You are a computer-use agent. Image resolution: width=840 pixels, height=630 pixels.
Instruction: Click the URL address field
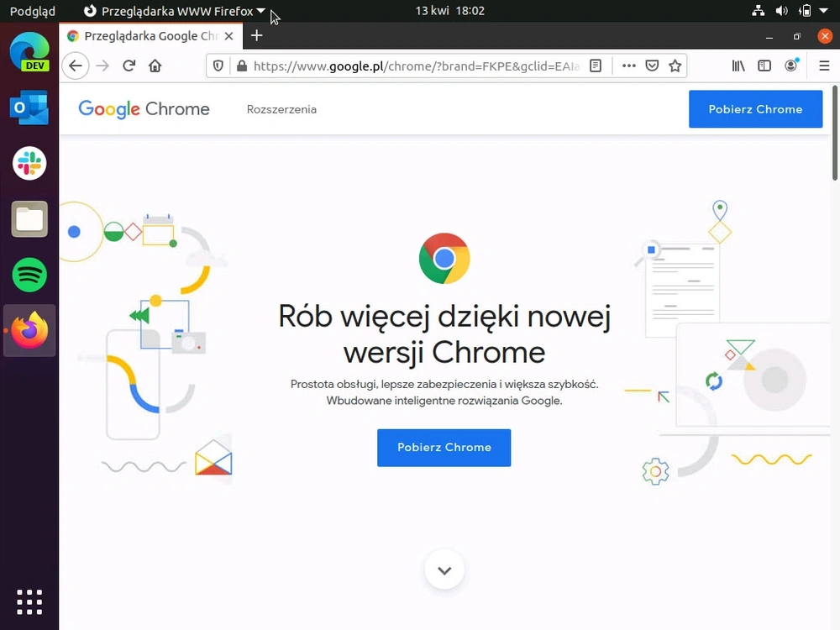pos(417,66)
